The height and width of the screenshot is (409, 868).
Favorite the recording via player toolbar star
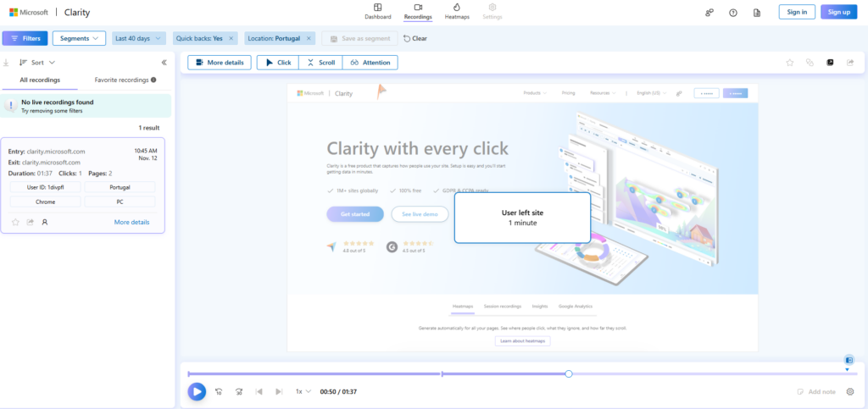click(790, 63)
